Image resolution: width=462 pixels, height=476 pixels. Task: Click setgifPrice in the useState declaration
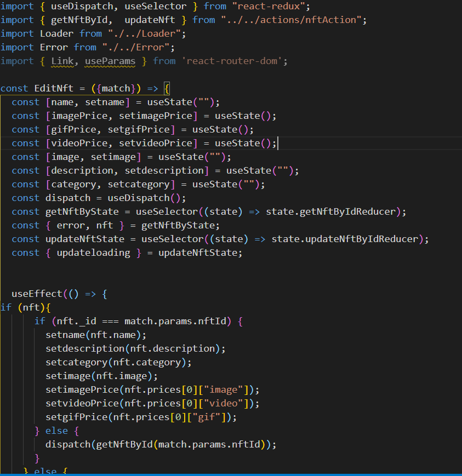139,130
